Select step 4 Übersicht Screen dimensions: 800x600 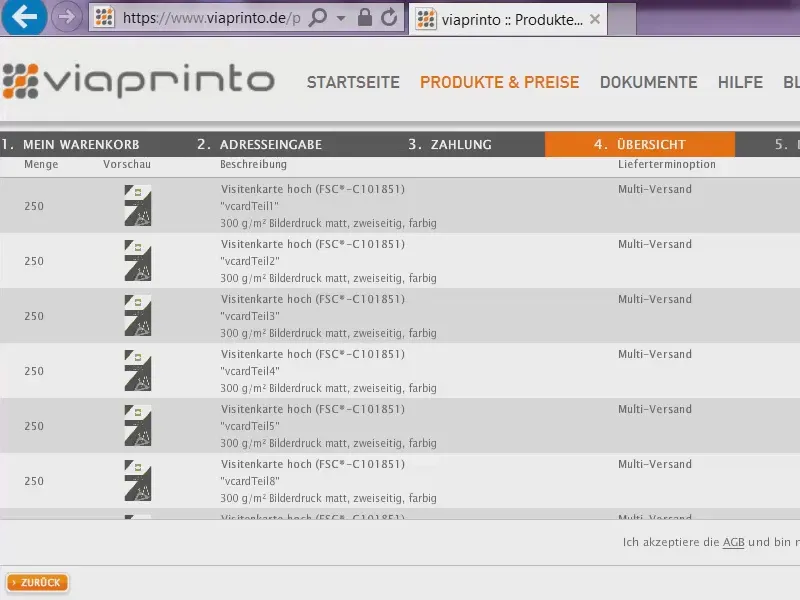pyautogui.click(x=640, y=144)
